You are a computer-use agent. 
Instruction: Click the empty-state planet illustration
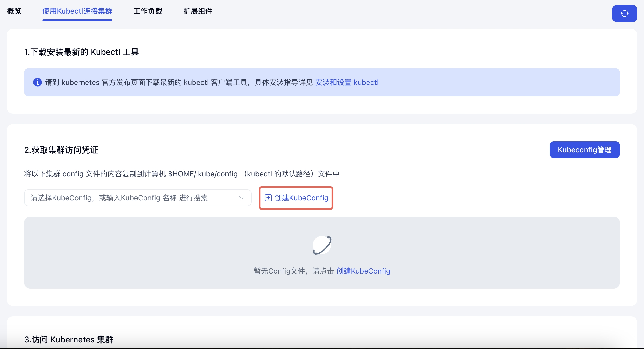point(322,245)
